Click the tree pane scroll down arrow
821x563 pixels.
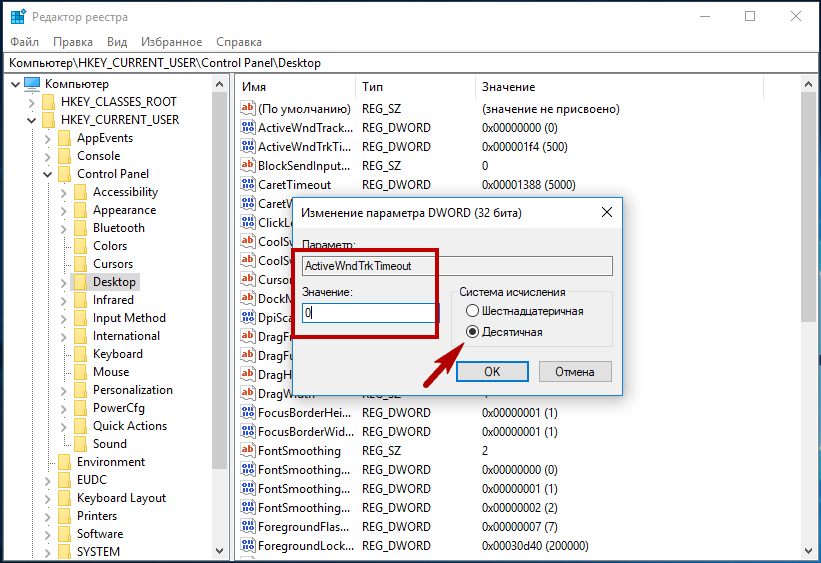[219, 551]
